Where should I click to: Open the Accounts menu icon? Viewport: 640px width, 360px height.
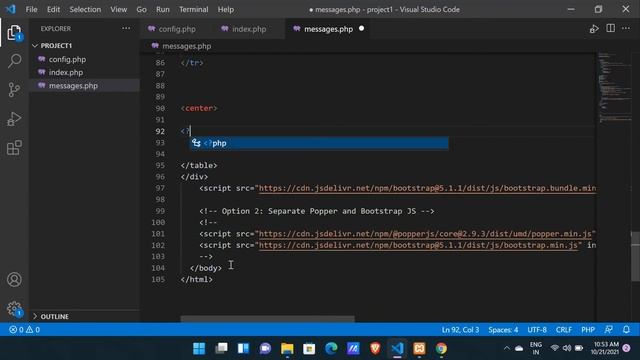click(x=14, y=280)
